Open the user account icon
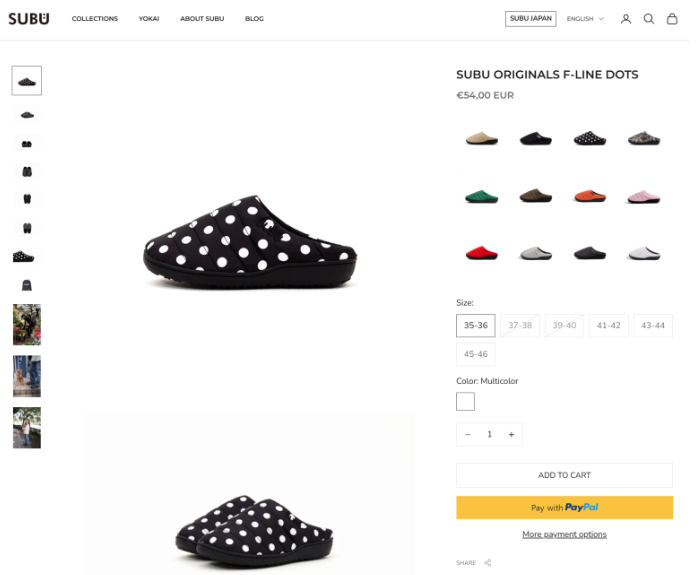This screenshot has height=575, width=699. [626, 19]
